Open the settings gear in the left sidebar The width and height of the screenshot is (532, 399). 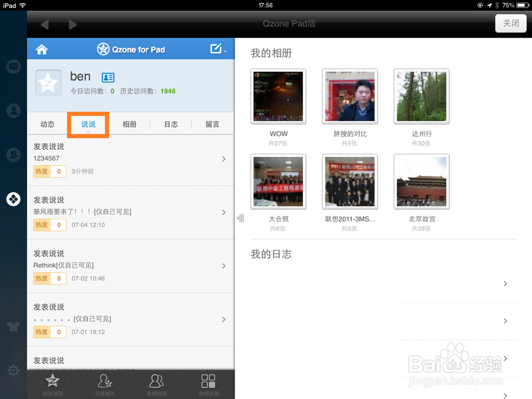[13, 370]
